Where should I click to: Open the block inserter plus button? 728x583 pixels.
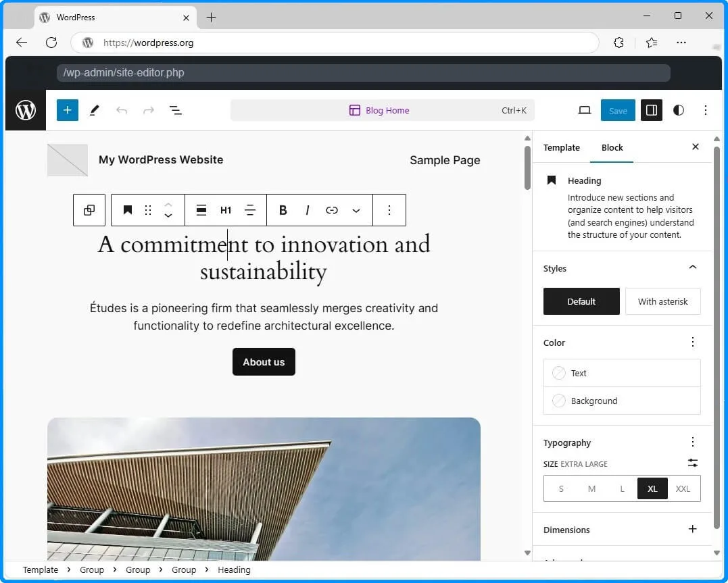(68, 110)
